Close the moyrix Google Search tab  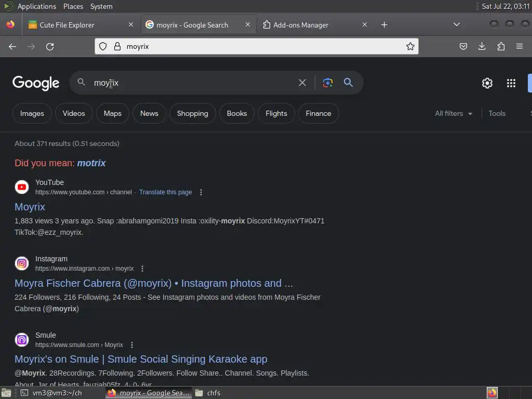tap(248, 25)
